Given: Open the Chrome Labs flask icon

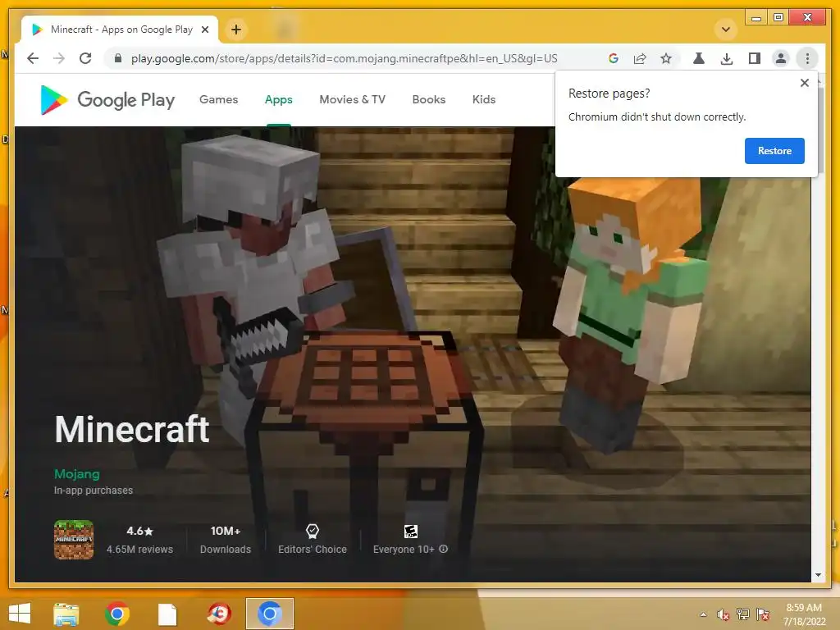Looking at the screenshot, I should [x=699, y=58].
